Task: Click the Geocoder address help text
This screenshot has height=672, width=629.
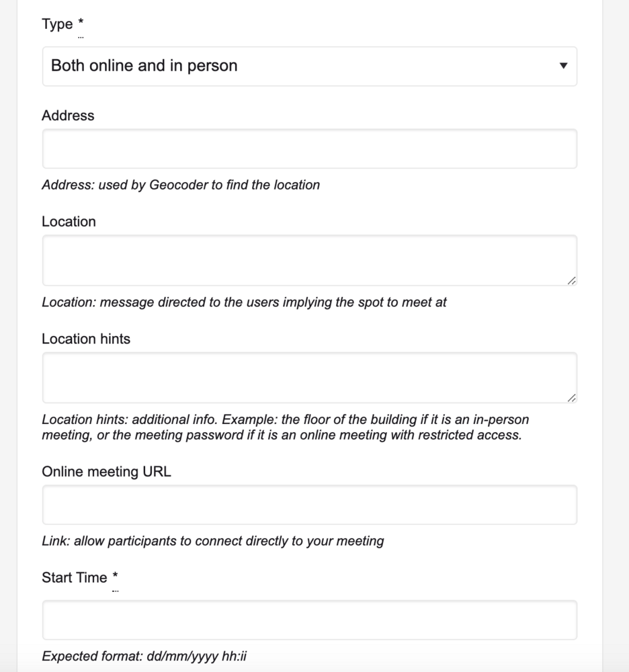Action: pyautogui.click(x=181, y=185)
